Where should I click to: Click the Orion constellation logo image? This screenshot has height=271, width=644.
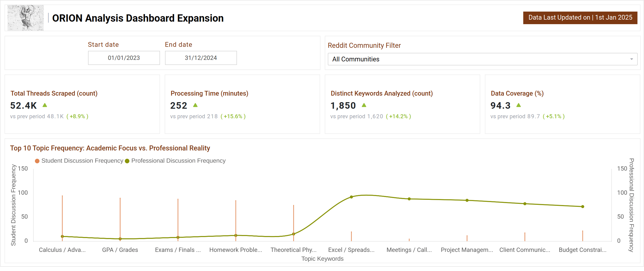tap(26, 18)
